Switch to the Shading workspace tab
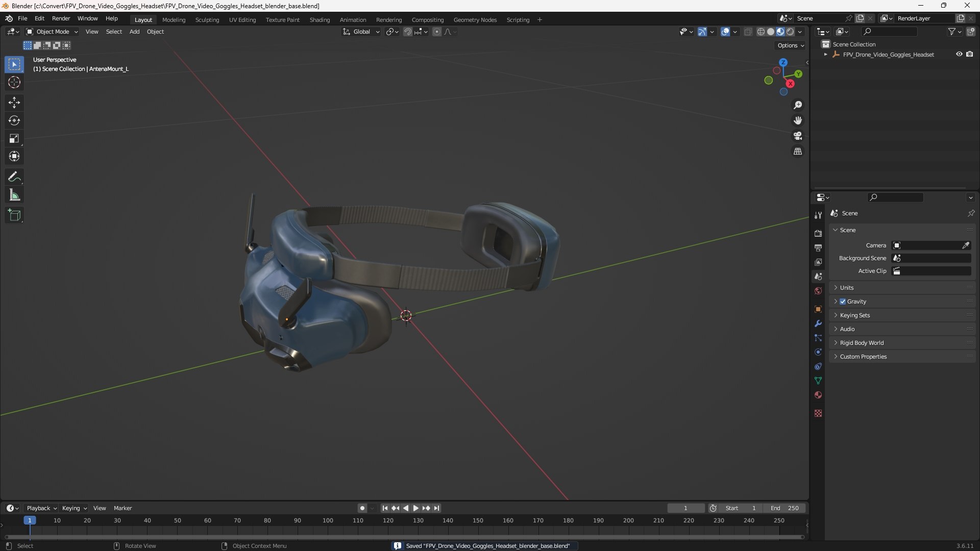 (320, 20)
